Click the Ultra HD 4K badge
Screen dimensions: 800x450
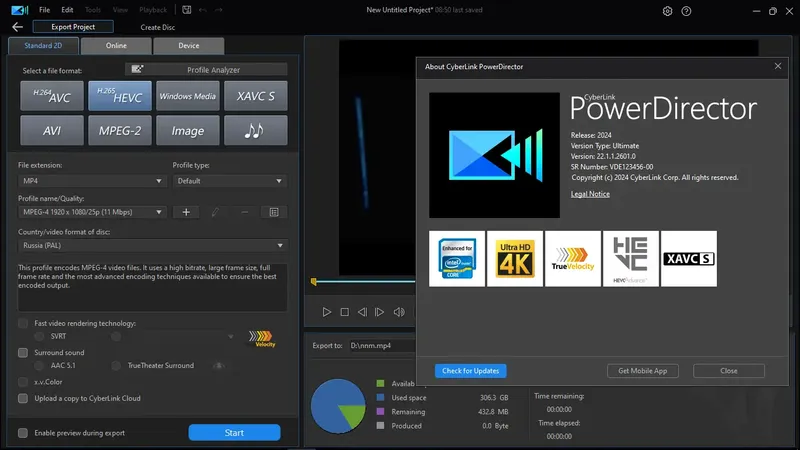515,259
